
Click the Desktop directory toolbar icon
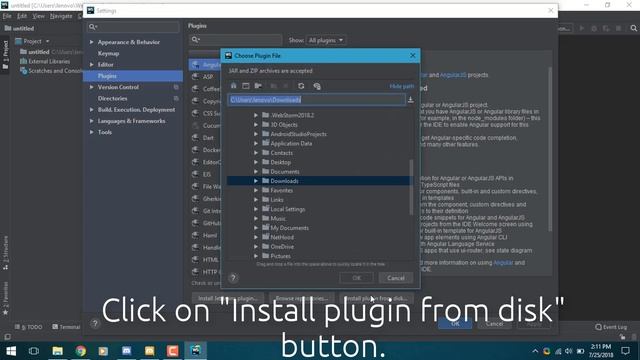point(246,86)
